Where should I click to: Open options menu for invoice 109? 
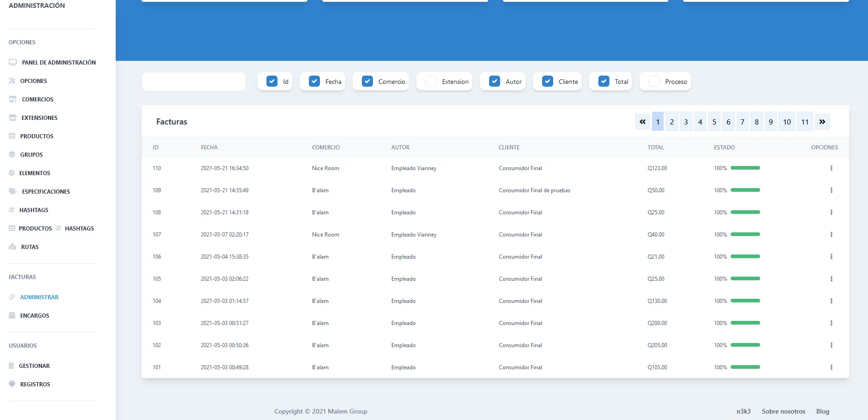coord(831,190)
